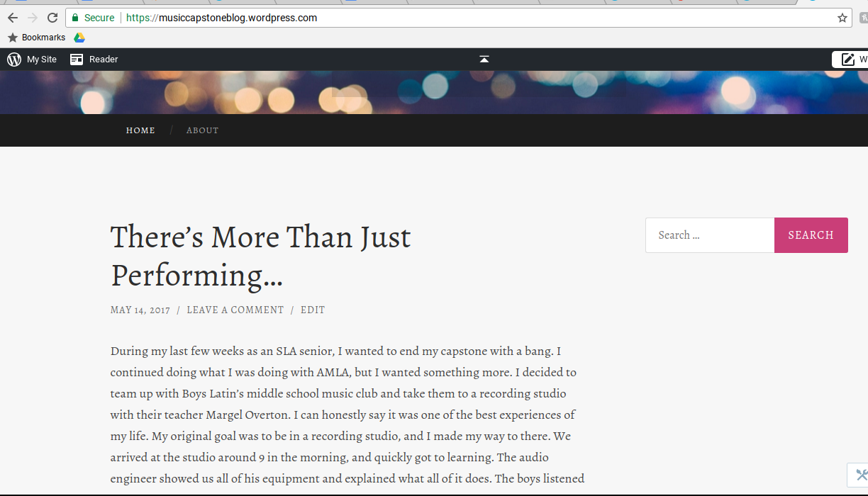Viewport: 868px width, 496px height.
Task: Collapse the admin bar using the up arrow
Action: coord(484,60)
